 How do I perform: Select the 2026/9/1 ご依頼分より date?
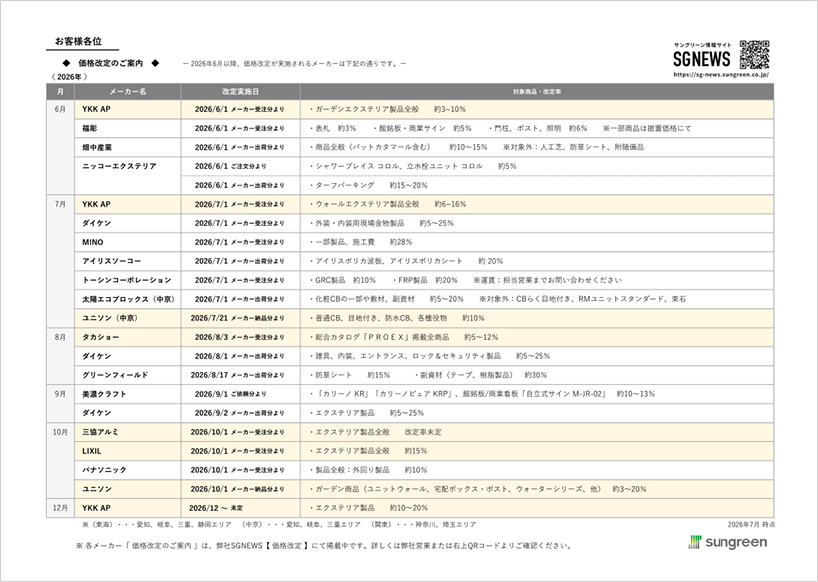(231, 394)
